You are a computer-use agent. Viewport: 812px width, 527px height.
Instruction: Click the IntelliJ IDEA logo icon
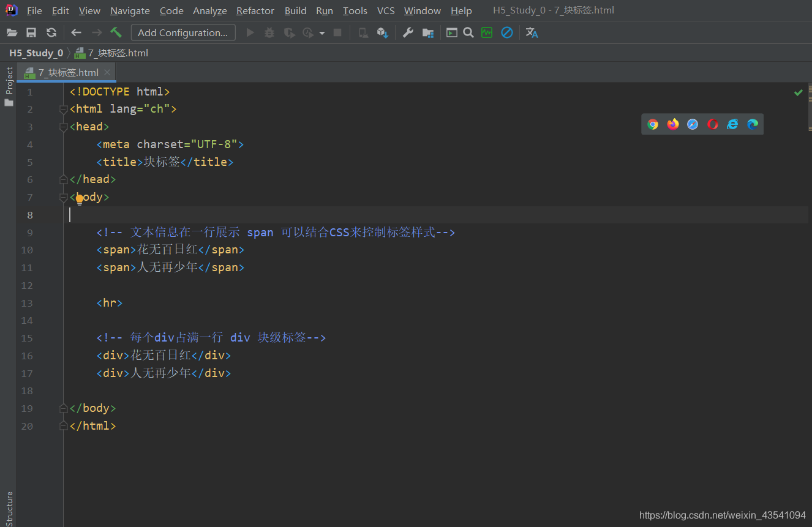pos(12,10)
